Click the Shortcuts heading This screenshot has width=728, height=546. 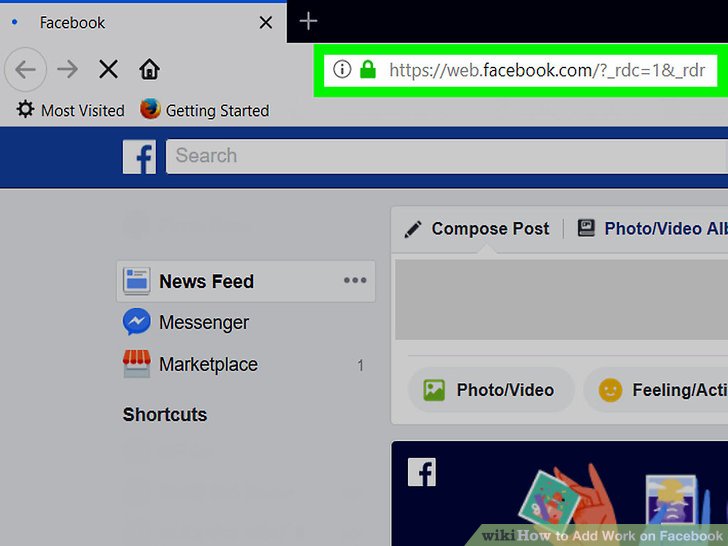click(x=165, y=415)
